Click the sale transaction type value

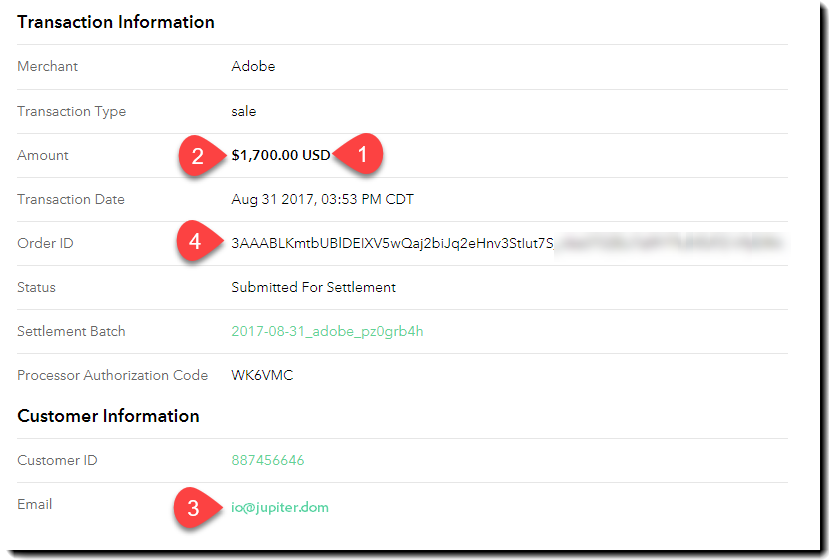[x=243, y=111]
